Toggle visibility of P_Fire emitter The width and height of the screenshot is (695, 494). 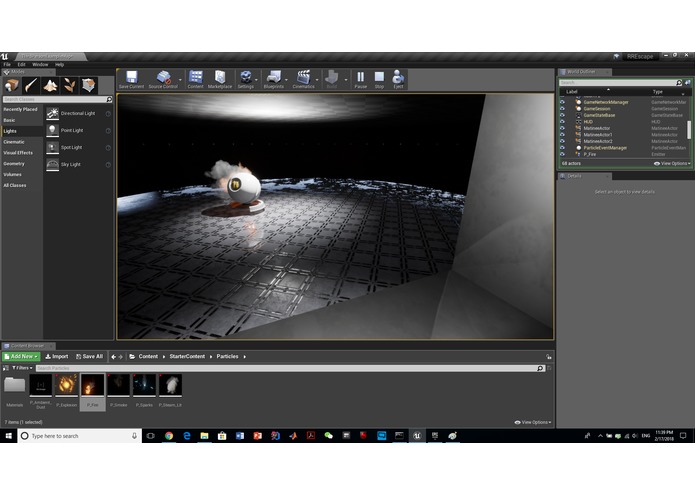(562, 154)
